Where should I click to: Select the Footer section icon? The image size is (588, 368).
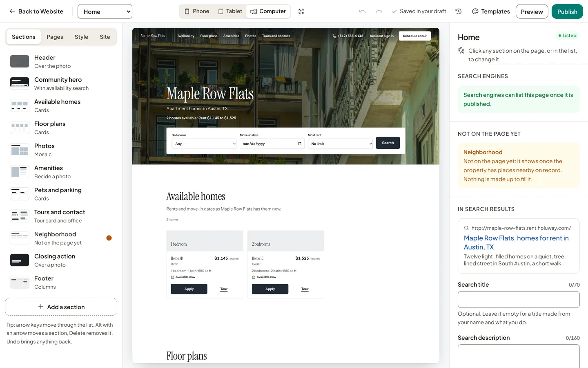[20, 282]
